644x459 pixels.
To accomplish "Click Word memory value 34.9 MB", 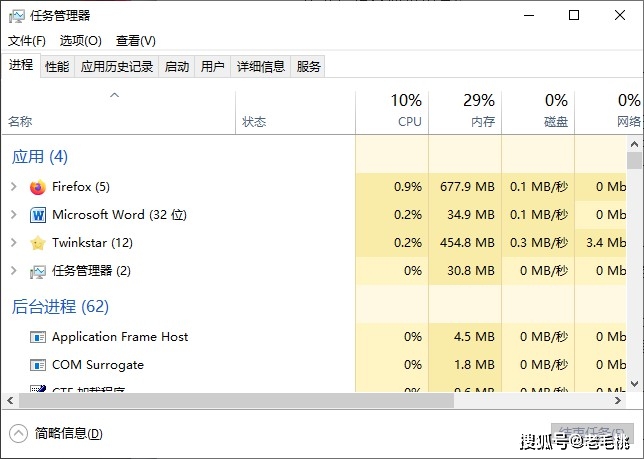I will coord(471,215).
